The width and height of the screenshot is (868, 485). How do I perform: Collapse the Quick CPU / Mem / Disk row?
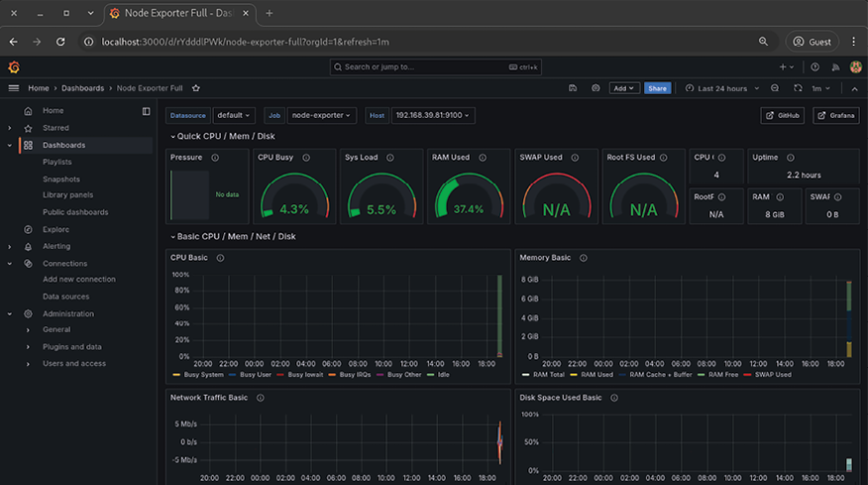point(172,136)
